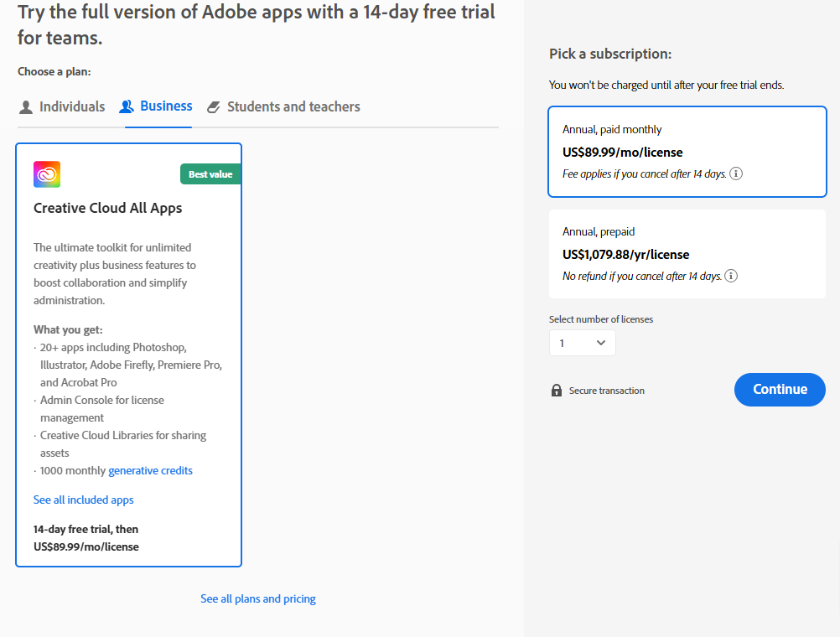The height and width of the screenshot is (637, 840).
Task: Open See all included apps link
Action: (x=84, y=500)
